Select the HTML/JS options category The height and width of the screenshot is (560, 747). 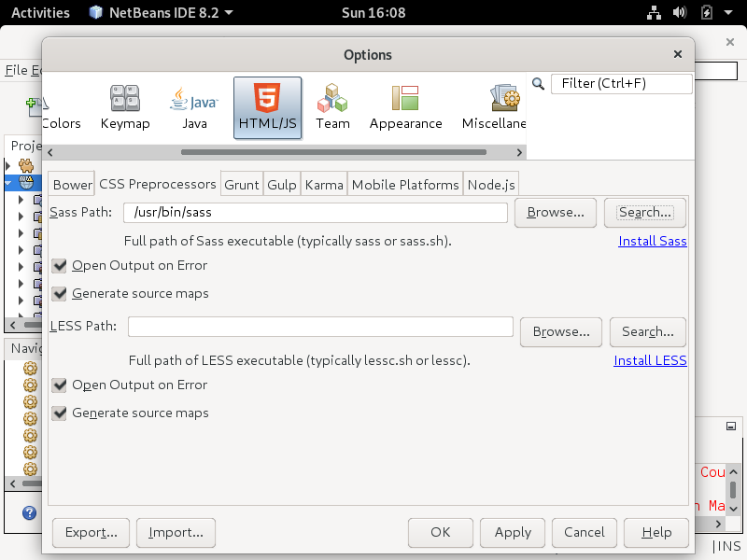click(x=268, y=108)
